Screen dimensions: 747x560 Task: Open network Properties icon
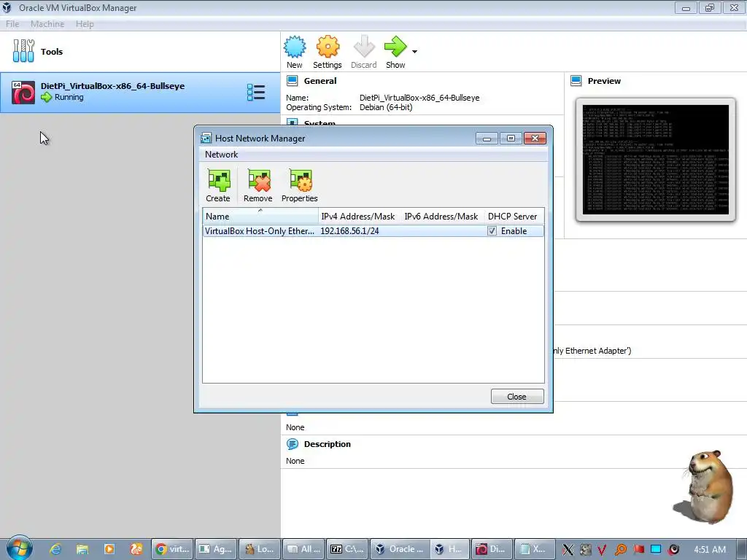pos(300,181)
